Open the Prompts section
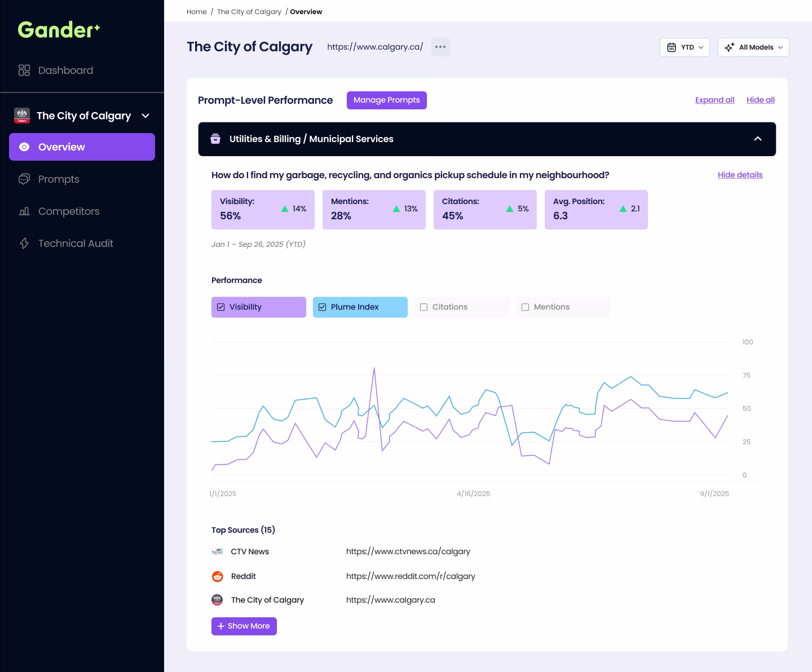Image resolution: width=812 pixels, height=672 pixels. 58,179
